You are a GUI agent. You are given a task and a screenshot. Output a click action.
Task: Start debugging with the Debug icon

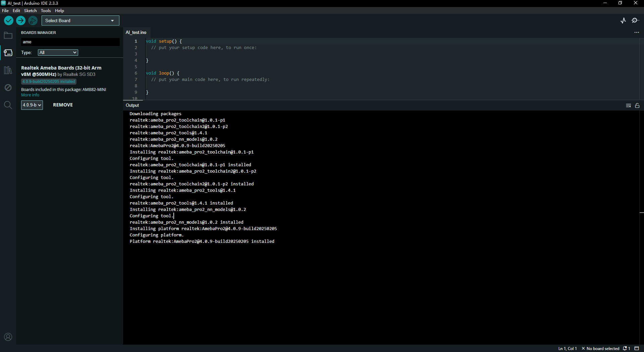click(33, 20)
